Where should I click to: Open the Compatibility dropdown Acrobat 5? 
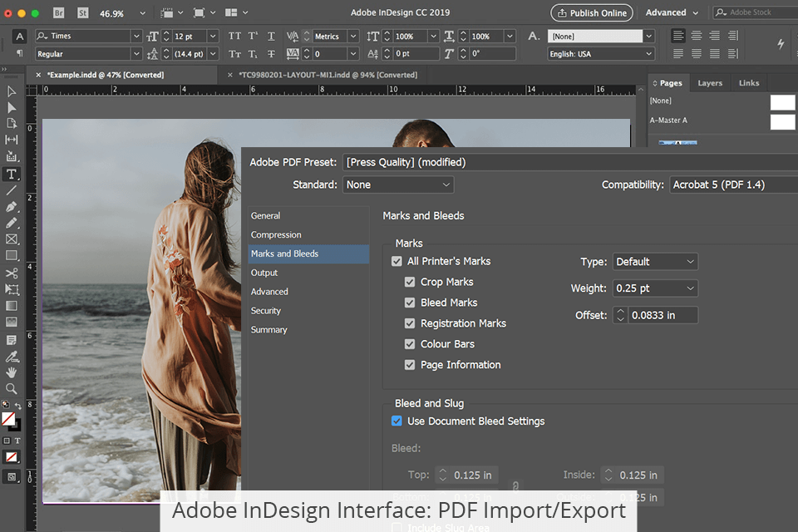pyautogui.click(x=733, y=185)
